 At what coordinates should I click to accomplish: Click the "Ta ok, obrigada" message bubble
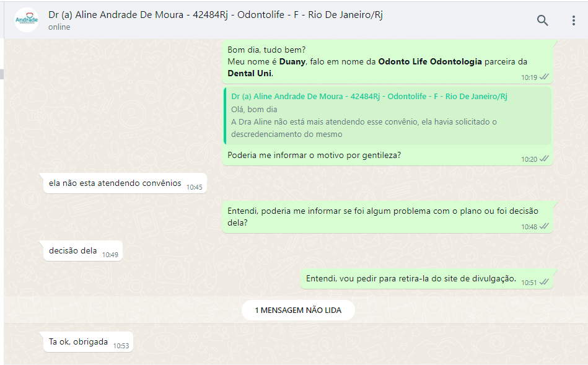click(x=79, y=342)
